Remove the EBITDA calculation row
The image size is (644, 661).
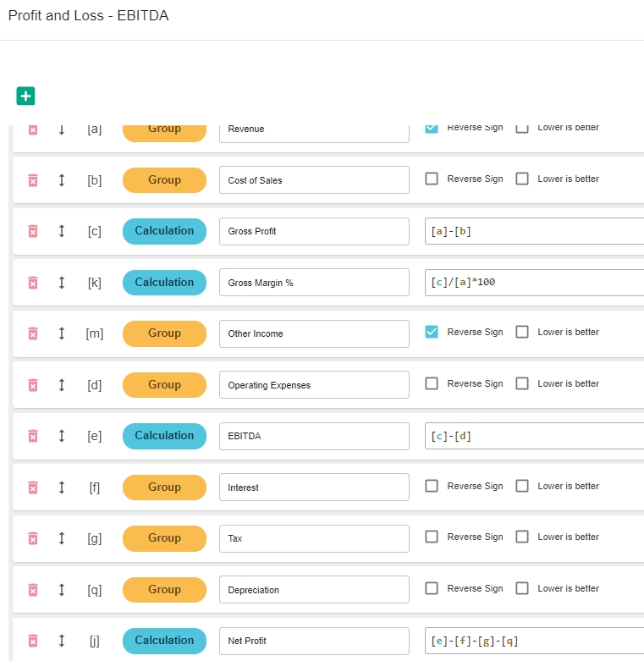[x=33, y=436]
